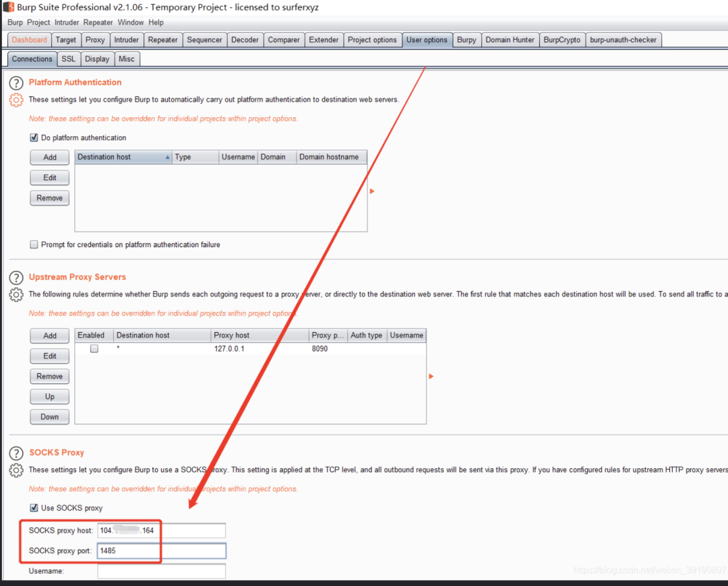Viewport: 728px width, 586px height.
Task: Switch to the Extender tab
Action: pos(324,40)
